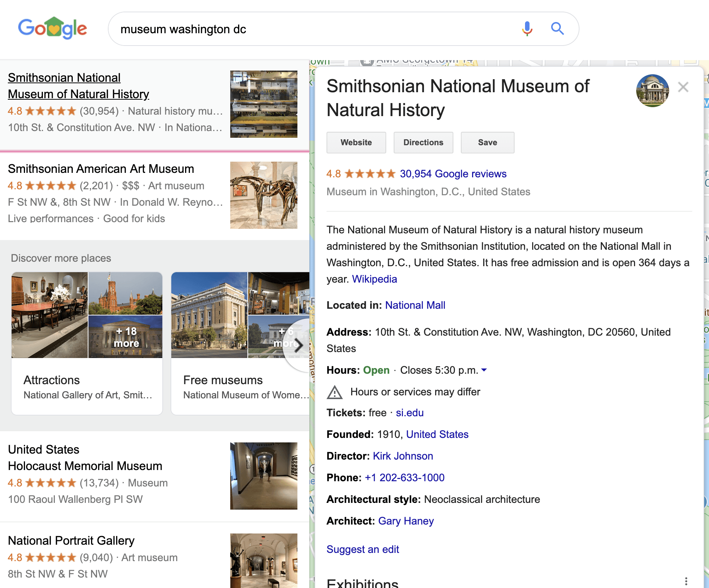The image size is (709, 588).
Task: Open Smithsonian National Museum of Natural History result
Action: tap(78, 86)
